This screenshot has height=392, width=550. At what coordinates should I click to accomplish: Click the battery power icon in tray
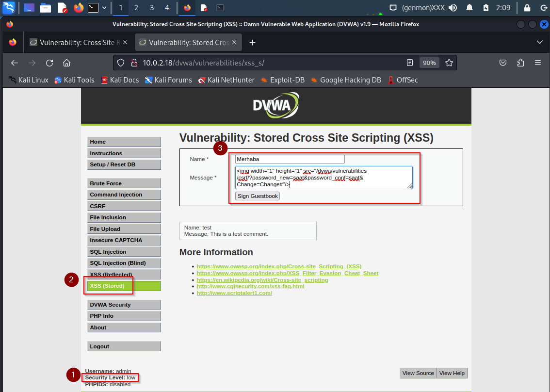click(x=486, y=7)
